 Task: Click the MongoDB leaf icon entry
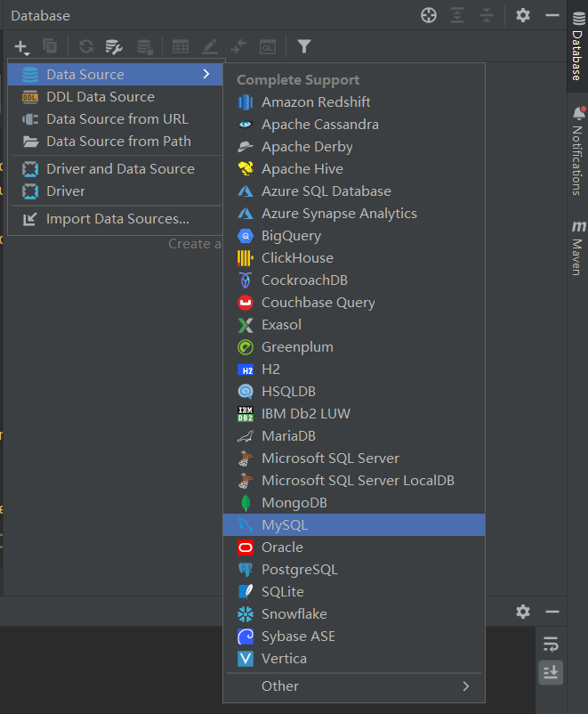point(354,503)
